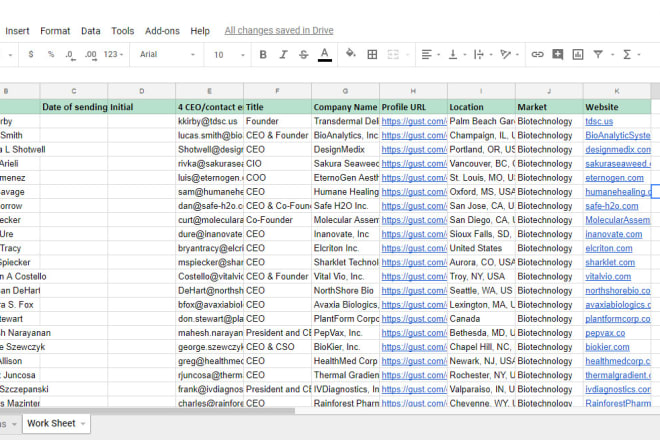
Task: Open sharklet.com website link
Action: 610,262
